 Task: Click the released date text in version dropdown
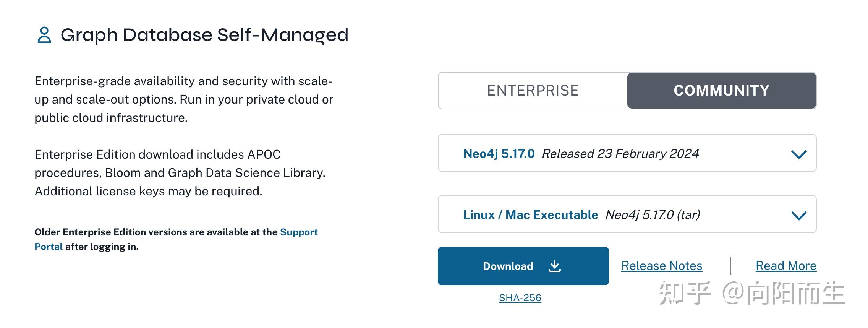point(620,154)
